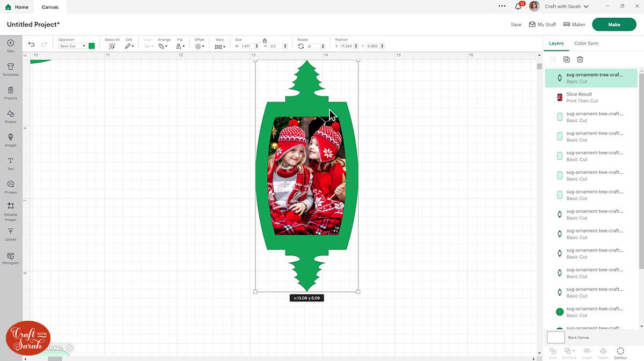Delete the selected layer with trash icon

tap(580, 60)
